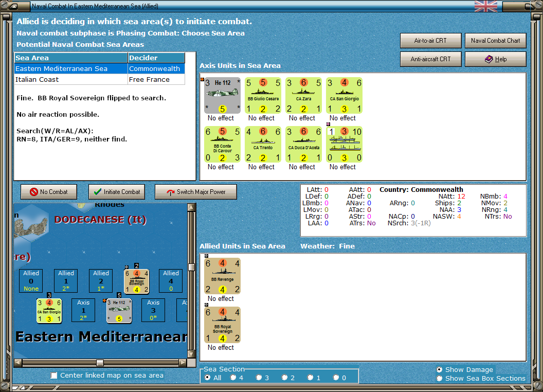Viewport: 543px width, 392px height.
Task: Enable Center linked map on sea area
Action: pyautogui.click(x=54, y=376)
